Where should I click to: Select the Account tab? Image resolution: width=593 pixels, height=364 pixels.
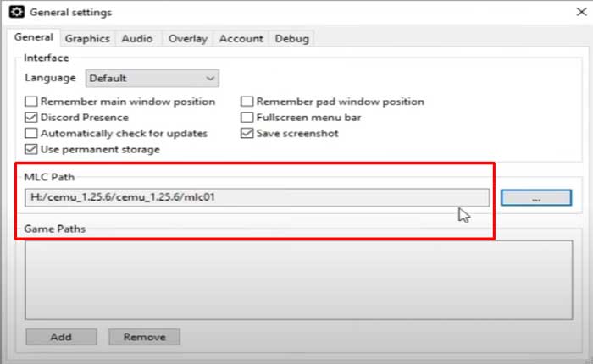click(241, 38)
